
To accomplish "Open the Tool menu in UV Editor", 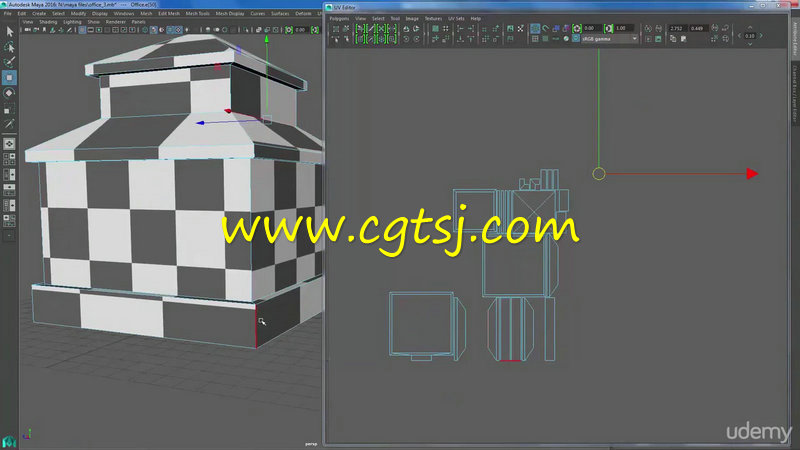I will tap(395, 18).
